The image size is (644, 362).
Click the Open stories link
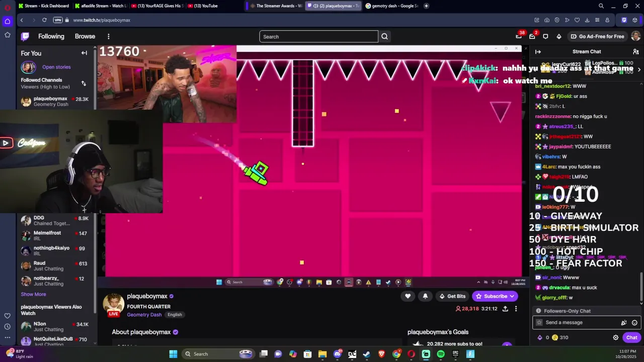[x=56, y=67]
